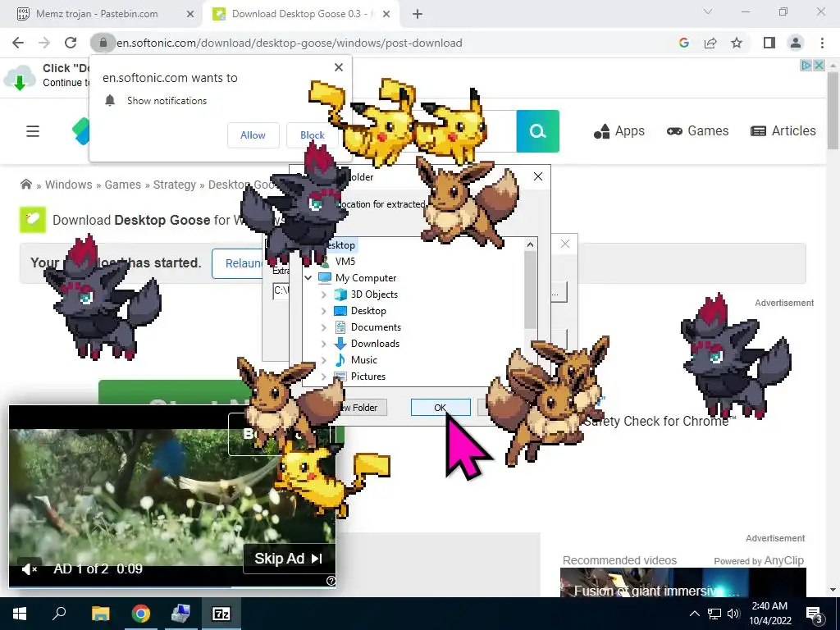Skip the video ad
Image resolution: width=840 pixels, height=630 pixels.
(x=289, y=559)
